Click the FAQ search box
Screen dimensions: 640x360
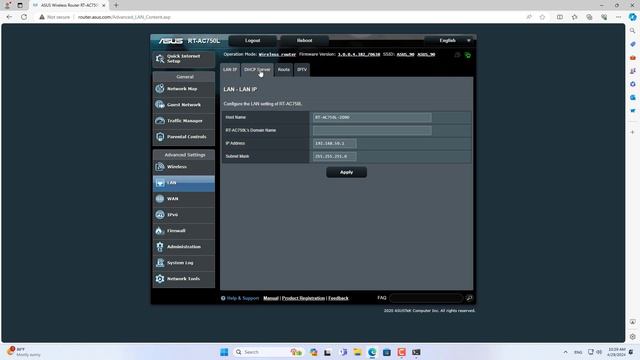click(426, 298)
